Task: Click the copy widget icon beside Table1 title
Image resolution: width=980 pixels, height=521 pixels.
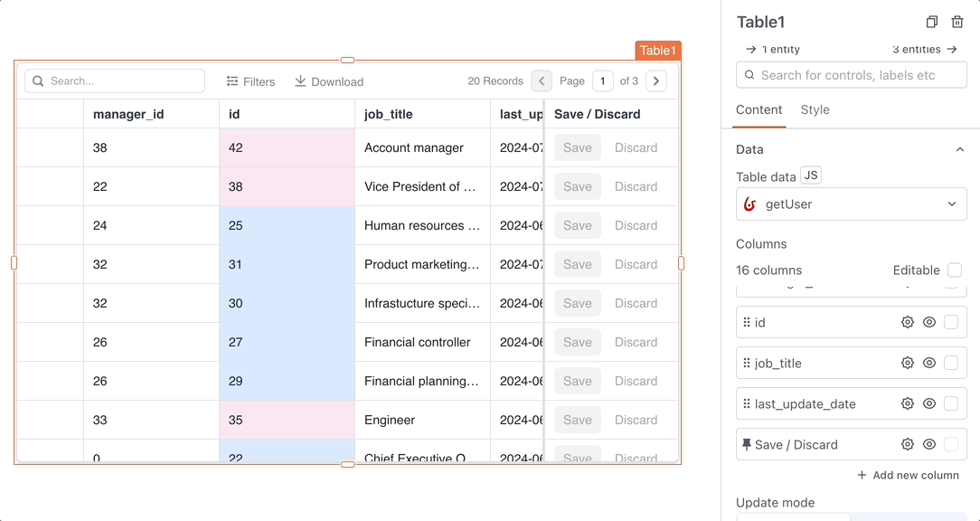Action: 932,23
